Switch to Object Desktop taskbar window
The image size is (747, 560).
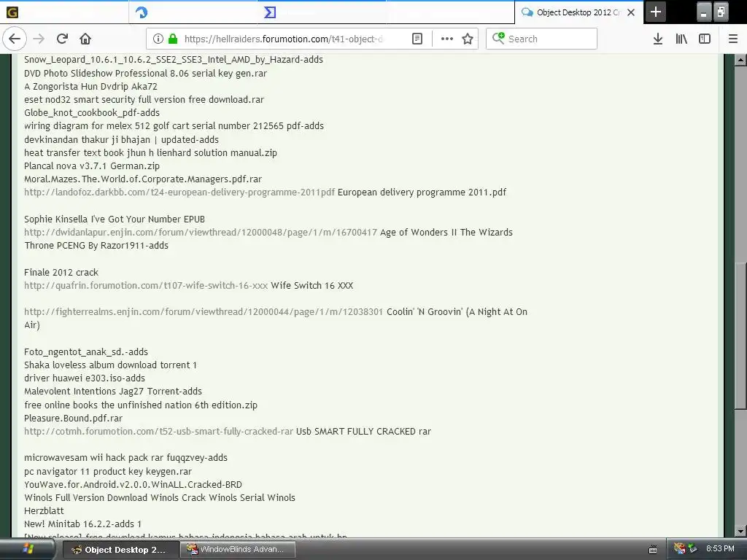coord(121,550)
